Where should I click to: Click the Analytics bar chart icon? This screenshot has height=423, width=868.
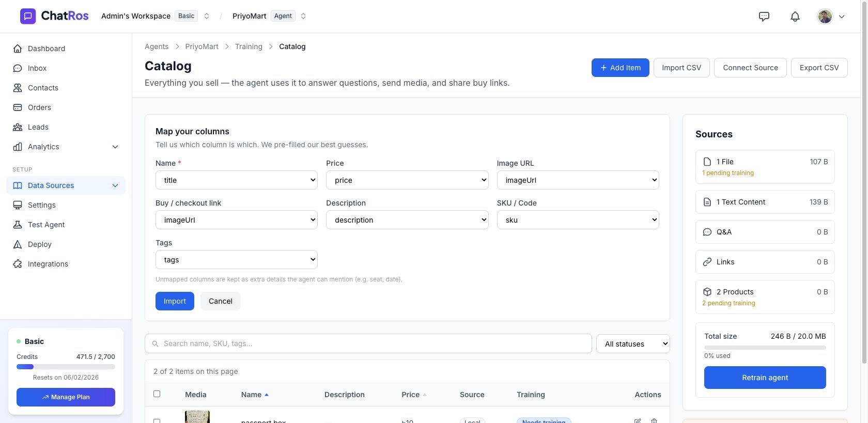tap(18, 147)
